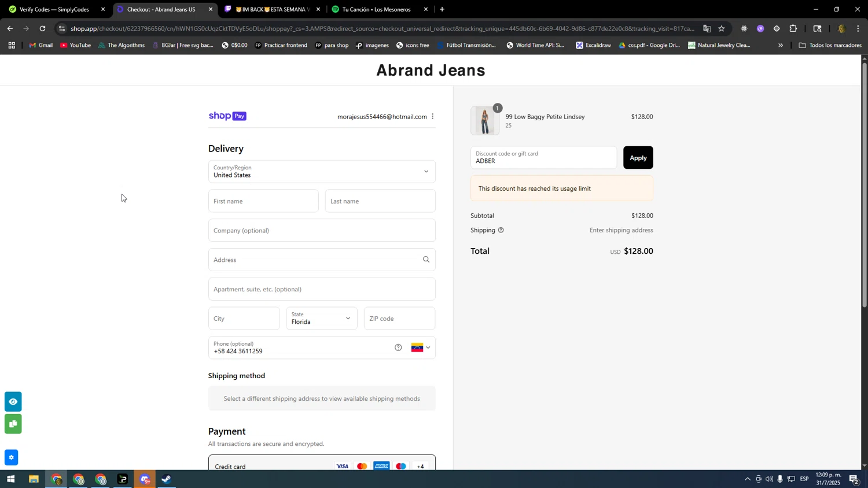Open the Chrome profile avatar
This screenshot has width=868, height=488.
coord(841,28)
